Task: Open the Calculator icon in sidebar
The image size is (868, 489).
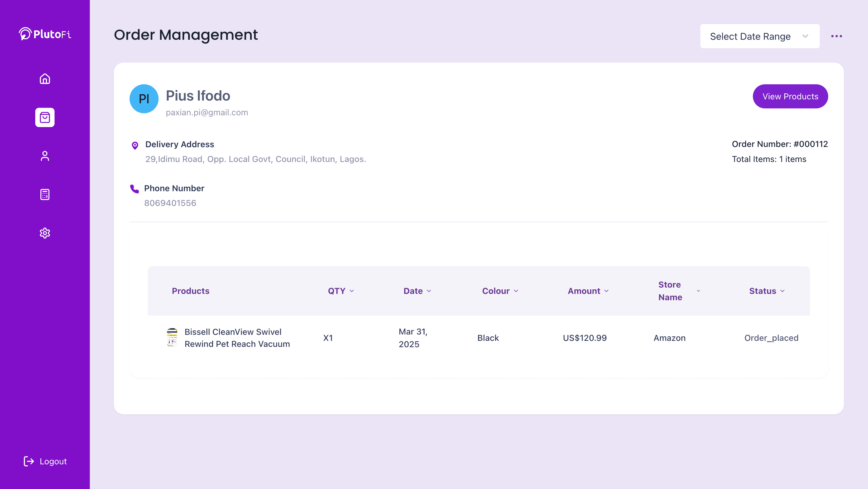Action: tap(45, 195)
